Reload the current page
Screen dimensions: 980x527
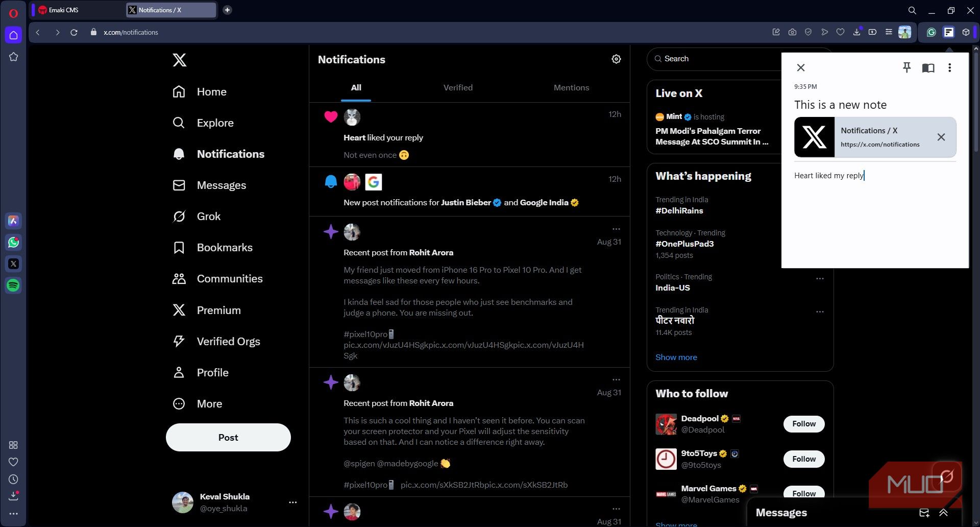pyautogui.click(x=74, y=32)
